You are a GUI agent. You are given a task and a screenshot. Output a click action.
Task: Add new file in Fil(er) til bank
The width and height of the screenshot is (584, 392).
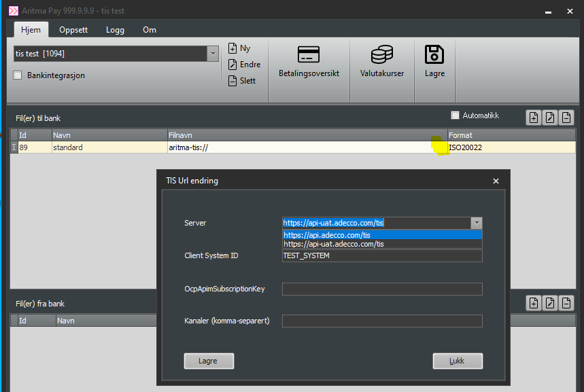coord(534,118)
